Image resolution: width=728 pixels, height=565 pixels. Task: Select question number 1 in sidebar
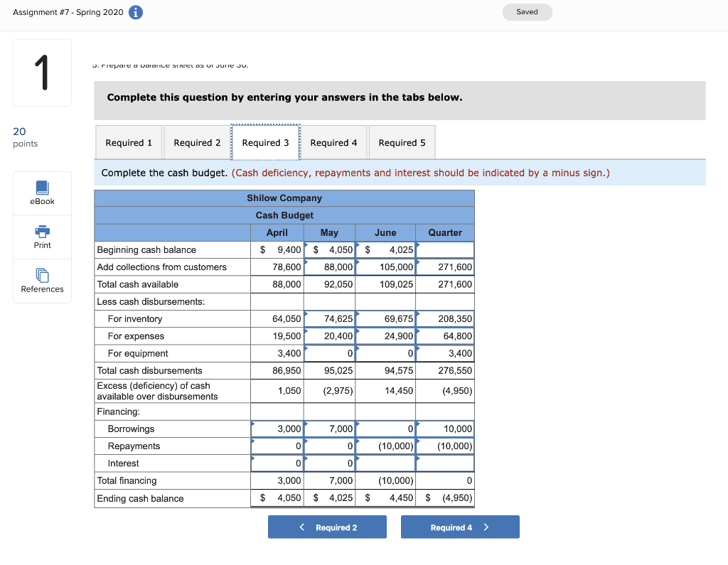click(42, 72)
